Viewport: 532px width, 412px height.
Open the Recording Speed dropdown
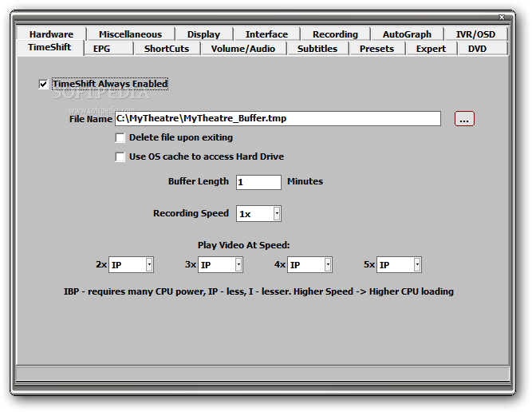pyautogui.click(x=277, y=214)
